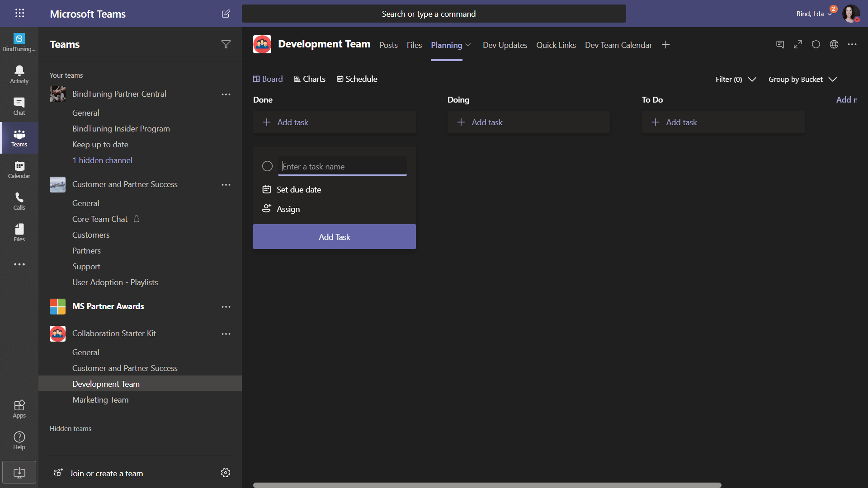Open Marketing Team channel
868x488 pixels.
pos(100,400)
